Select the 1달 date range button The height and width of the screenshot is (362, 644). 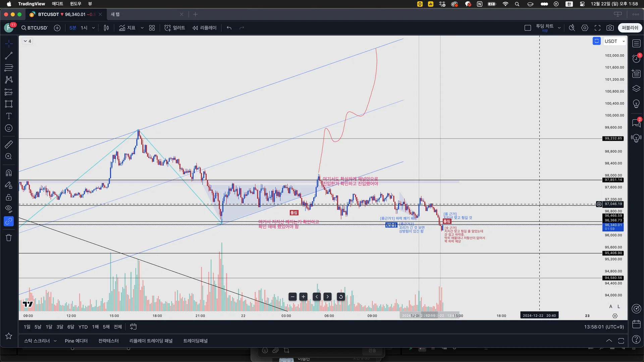coord(49,327)
